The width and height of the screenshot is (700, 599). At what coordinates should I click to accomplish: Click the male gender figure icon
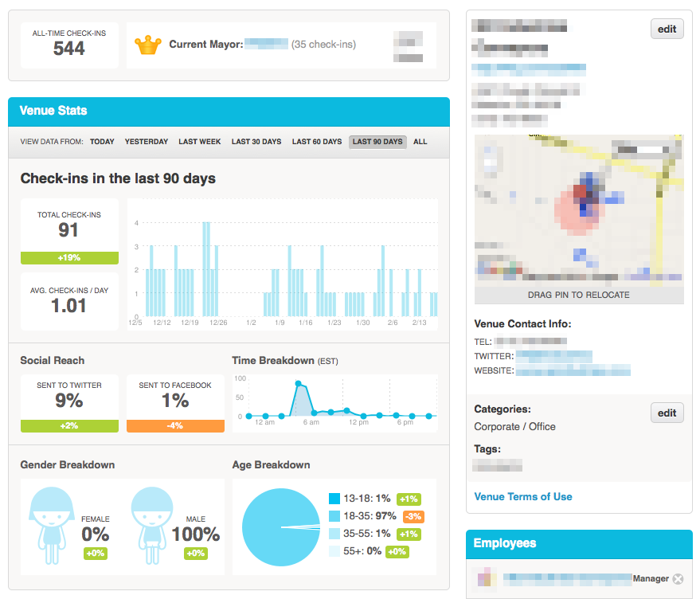(x=152, y=525)
